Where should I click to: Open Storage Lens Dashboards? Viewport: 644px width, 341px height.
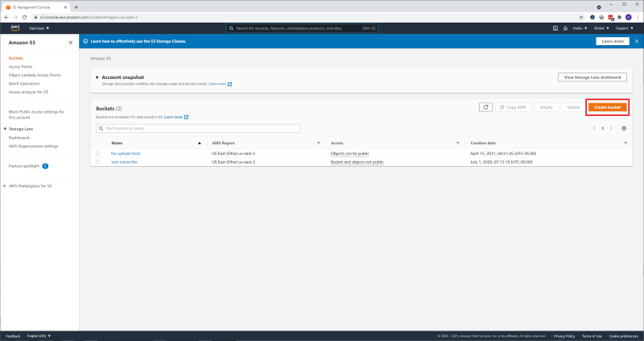click(19, 138)
